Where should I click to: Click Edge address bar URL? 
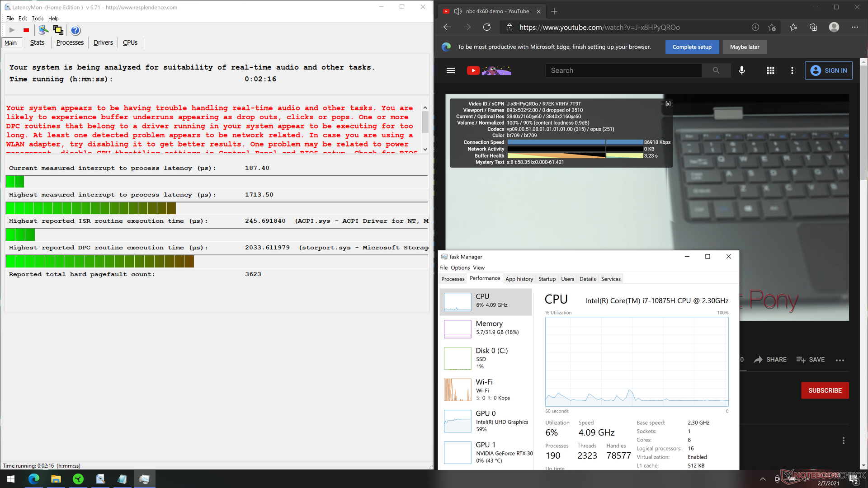599,27
